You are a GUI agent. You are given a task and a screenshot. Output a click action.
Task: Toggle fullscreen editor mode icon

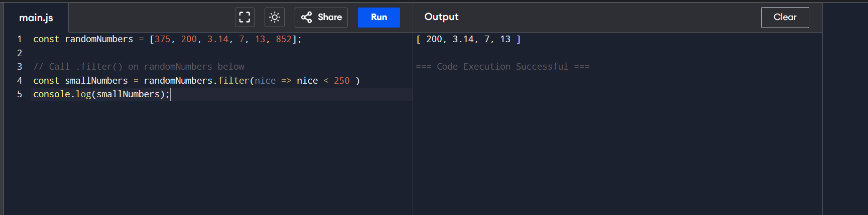pyautogui.click(x=244, y=17)
